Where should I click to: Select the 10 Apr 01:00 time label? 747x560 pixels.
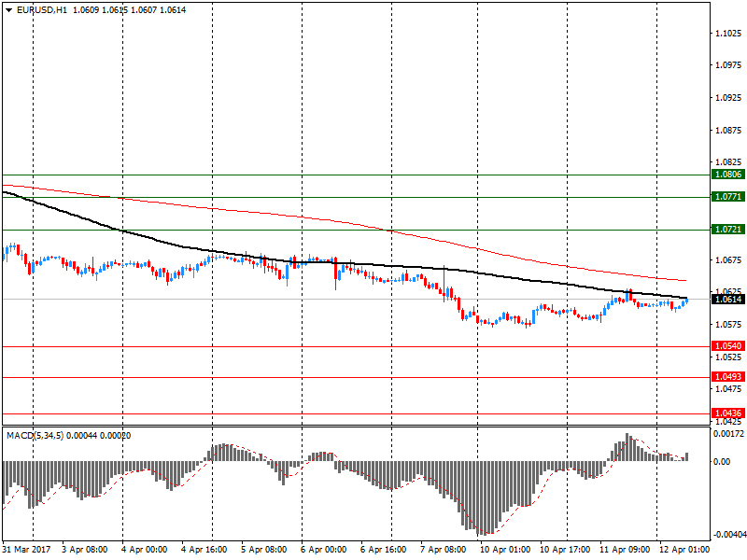(505, 550)
